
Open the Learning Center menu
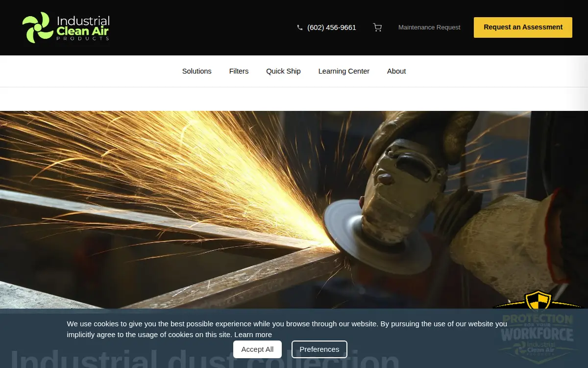(344, 71)
